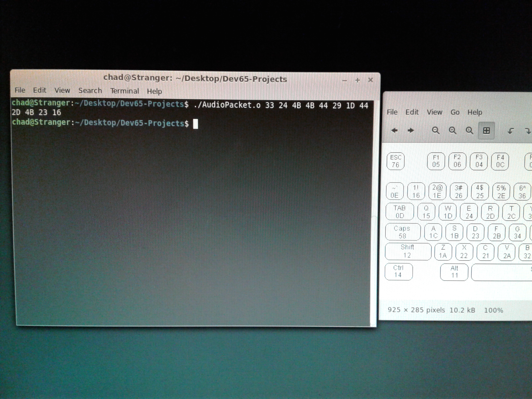Open the image viewer's Go menu
532x399 pixels.
click(455, 112)
